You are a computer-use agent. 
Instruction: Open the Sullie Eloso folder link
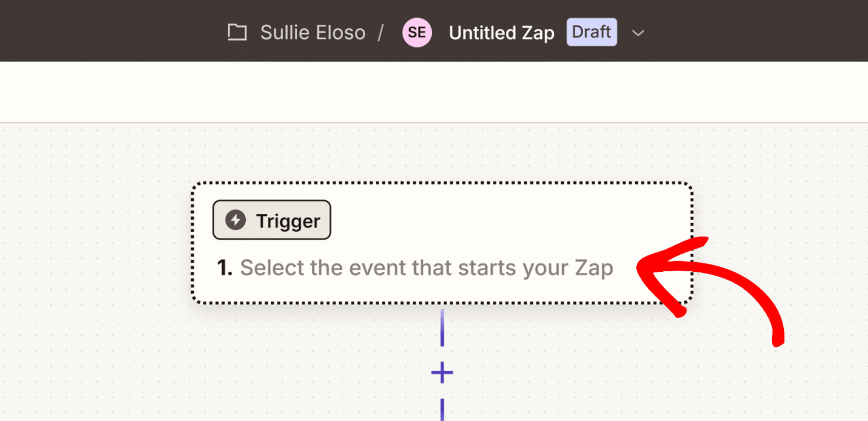click(x=313, y=32)
